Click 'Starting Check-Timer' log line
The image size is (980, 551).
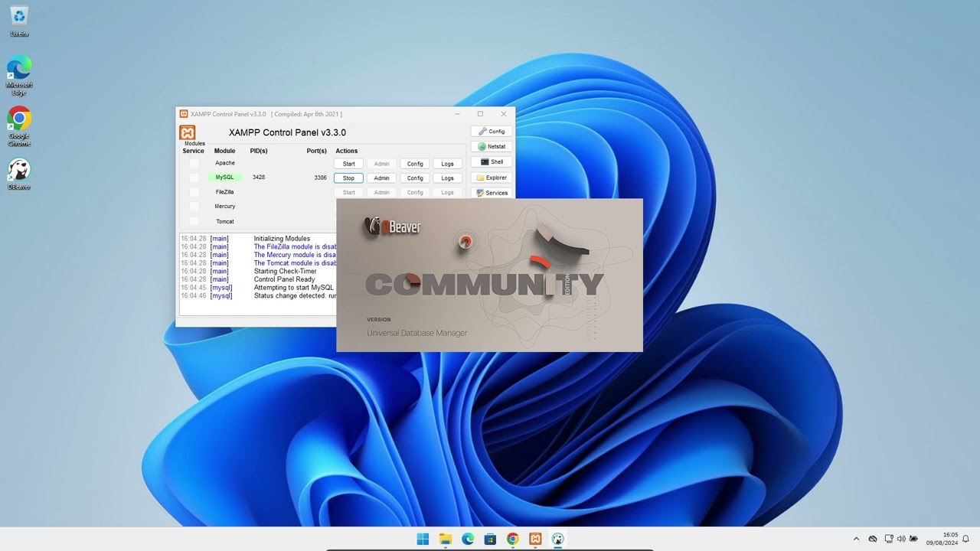point(285,271)
